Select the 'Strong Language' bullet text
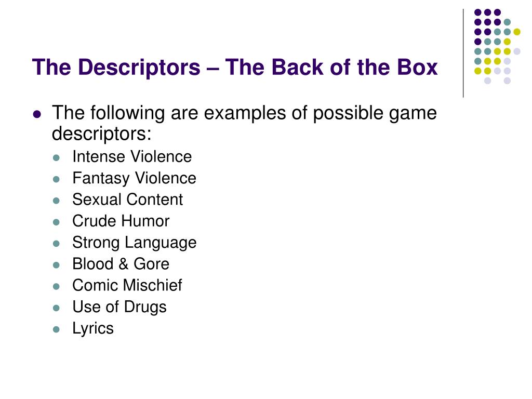 point(135,243)
